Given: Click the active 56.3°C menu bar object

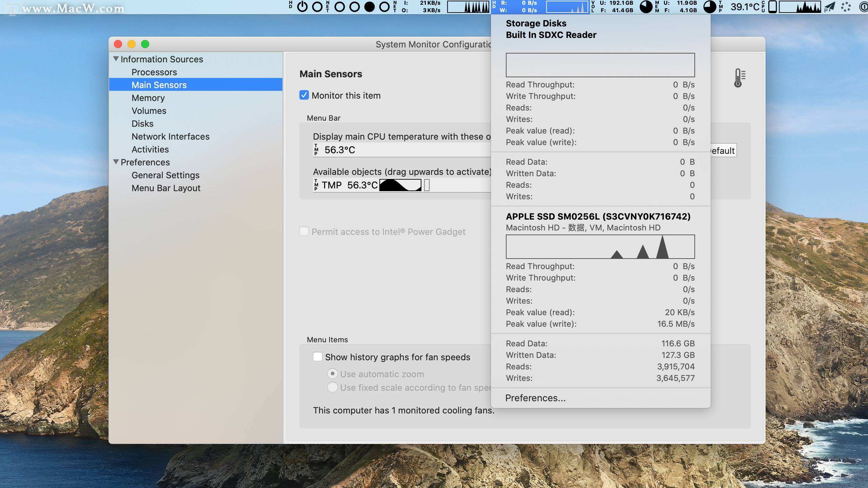Looking at the screenshot, I should click(x=340, y=150).
